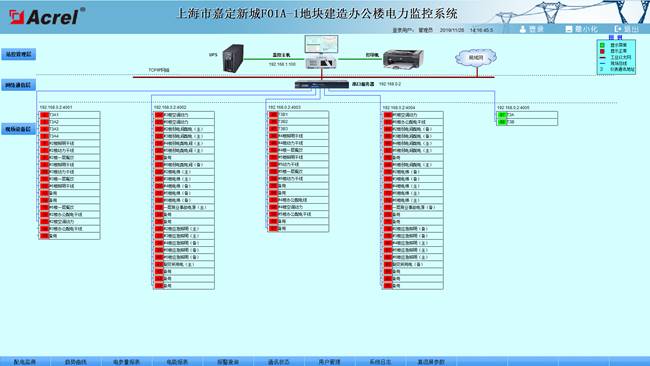Click the green T3A device status indicator
650x366 pixels.
[502, 115]
